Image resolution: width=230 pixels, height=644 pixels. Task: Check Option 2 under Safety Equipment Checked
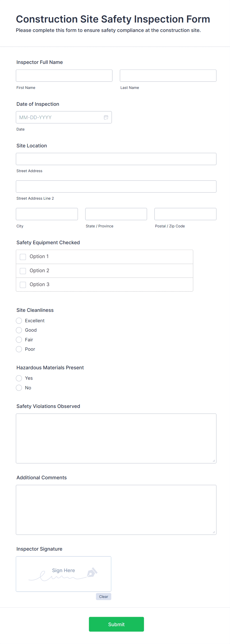point(23,271)
